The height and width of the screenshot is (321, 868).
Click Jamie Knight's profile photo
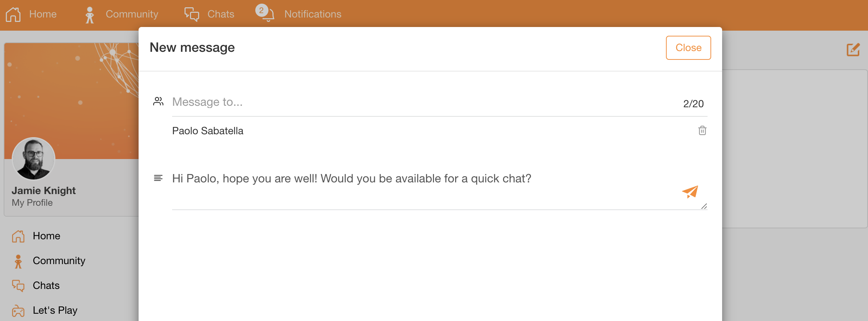point(34,159)
